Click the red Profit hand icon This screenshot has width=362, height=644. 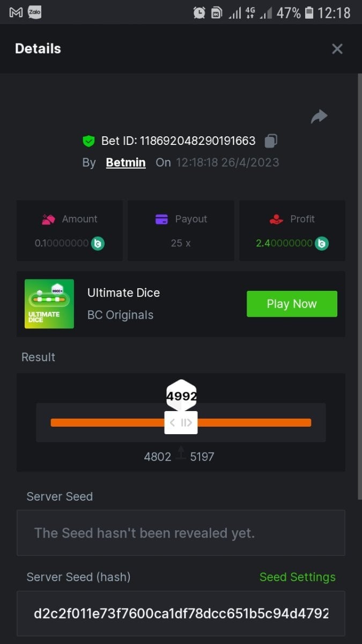(x=276, y=219)
